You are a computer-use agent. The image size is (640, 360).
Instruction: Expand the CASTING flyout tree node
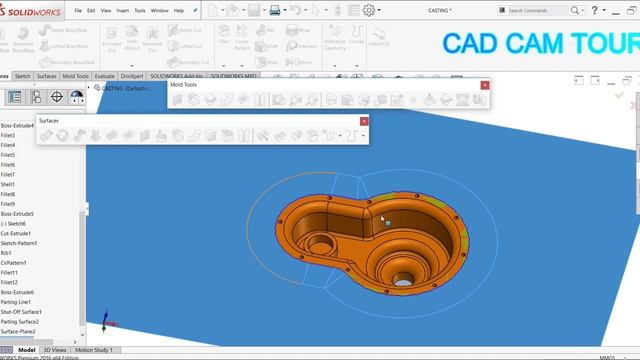(89, 88)
